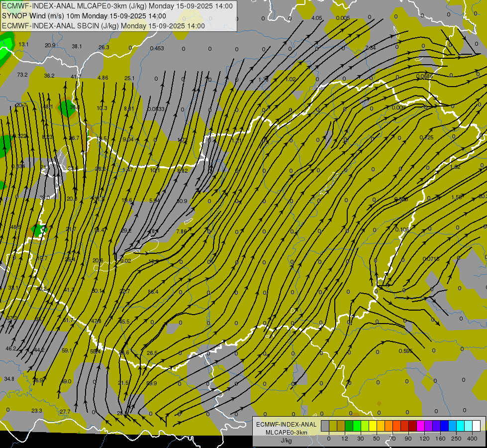Select the white legend swatch

point(476,426)
